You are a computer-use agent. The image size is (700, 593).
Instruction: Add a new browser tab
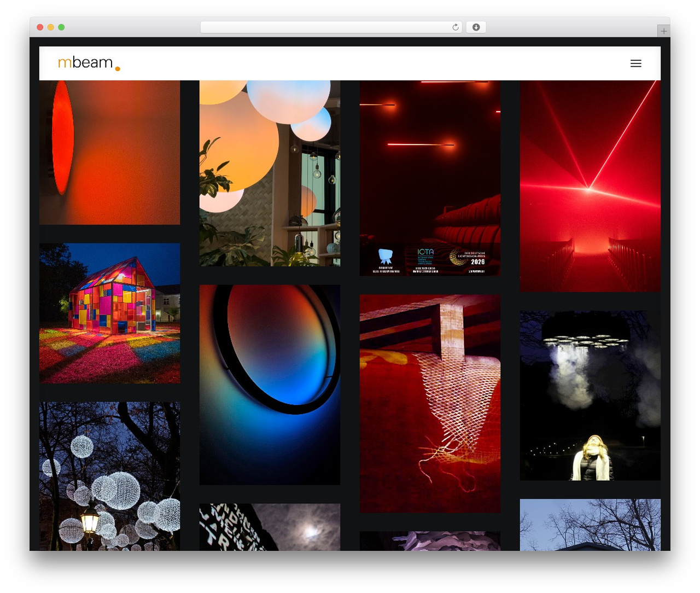pyautogui.click(x=663, y=31)
